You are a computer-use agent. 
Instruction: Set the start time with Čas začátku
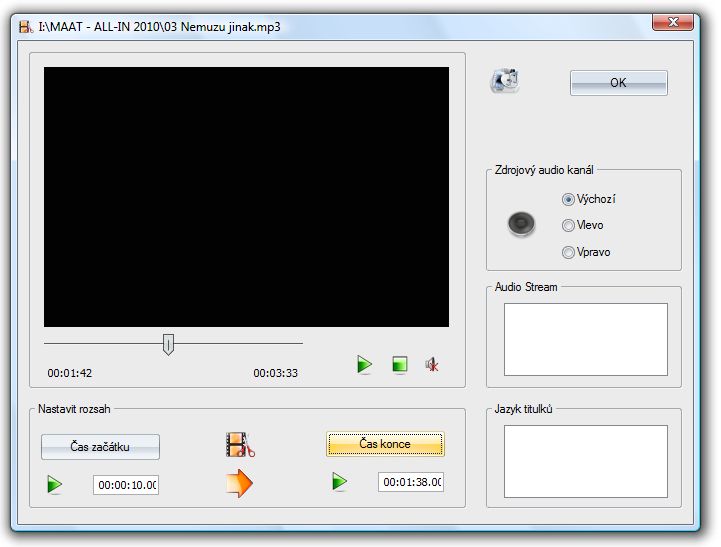pos(100,447)
